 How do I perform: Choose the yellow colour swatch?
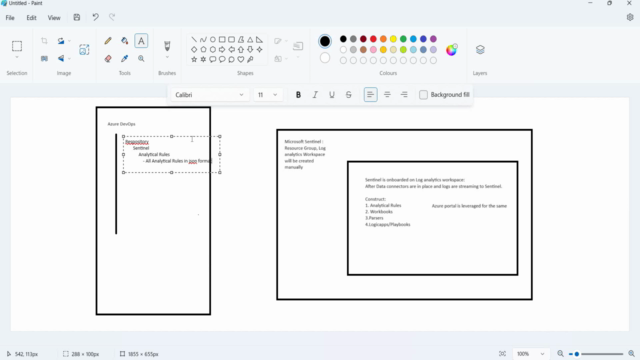[x=393, y=39]
